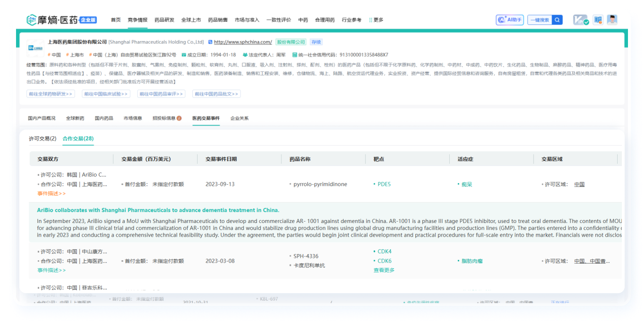Screen dimensions: 644x321
Task: Open the 脂肪肉瘤 indication link
Action: [472, 261]
